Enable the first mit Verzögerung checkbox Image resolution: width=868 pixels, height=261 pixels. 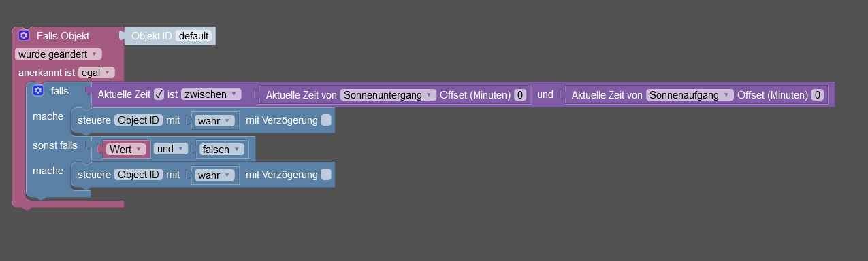(326, 120)
